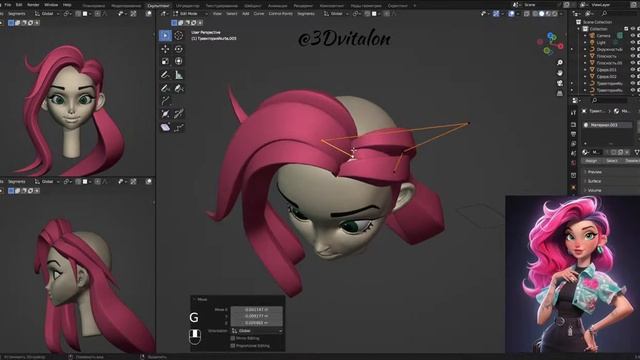The height and width of the screenshot is (360, 640).
Task: Select the curve Radius tool
Action: pos(165,114)
